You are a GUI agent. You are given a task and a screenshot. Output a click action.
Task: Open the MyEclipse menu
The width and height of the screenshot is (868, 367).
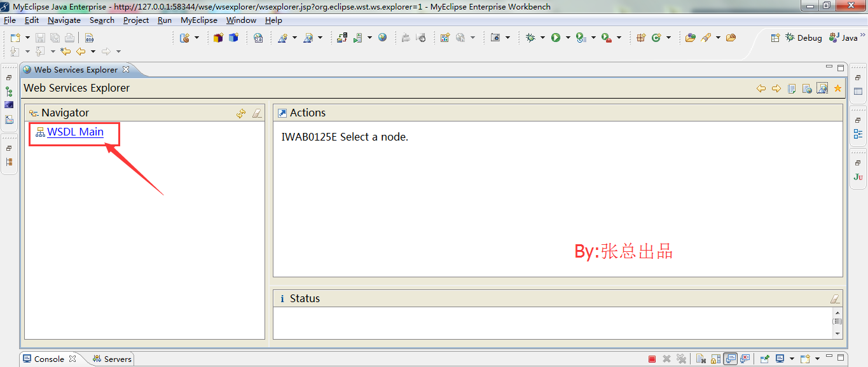(x=199, y=20)
